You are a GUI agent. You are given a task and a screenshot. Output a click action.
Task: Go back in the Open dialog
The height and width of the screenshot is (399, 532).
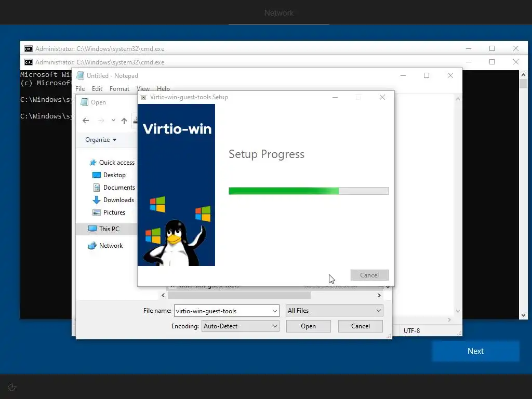[86, 121]
